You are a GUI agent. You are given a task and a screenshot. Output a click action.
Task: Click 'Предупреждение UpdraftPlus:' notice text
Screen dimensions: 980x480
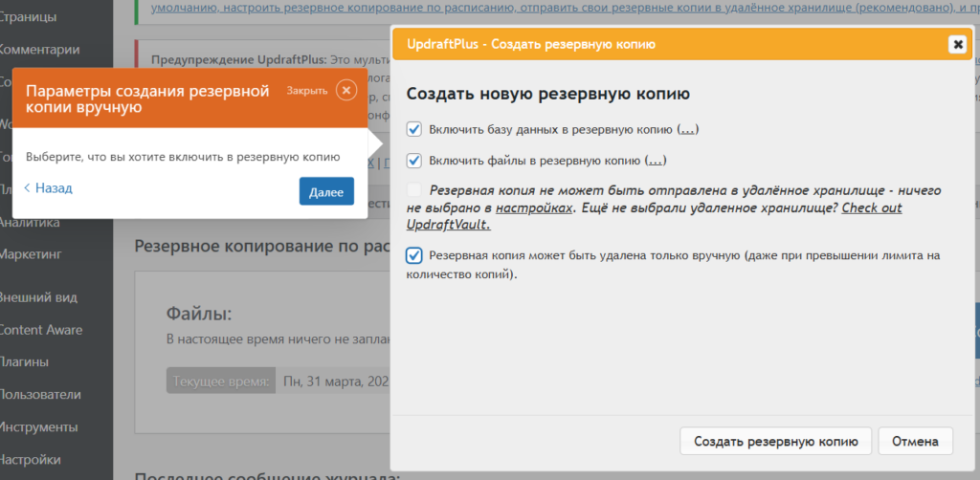238,60
